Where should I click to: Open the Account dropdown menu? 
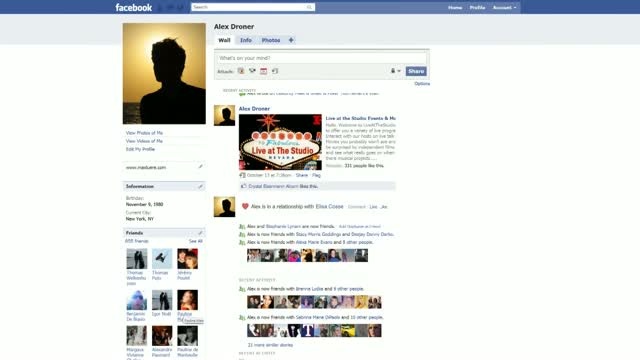point(504,7)
